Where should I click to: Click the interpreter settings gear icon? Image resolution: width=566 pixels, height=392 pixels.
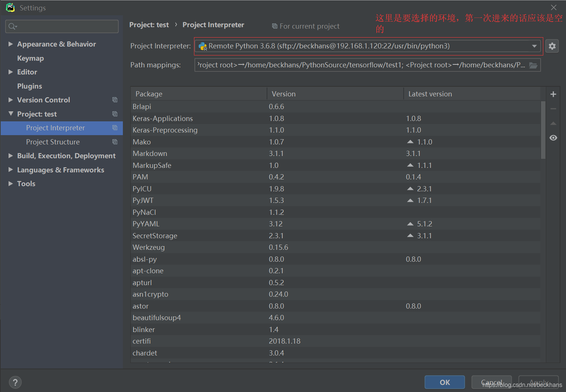click(x=552, y=46)
